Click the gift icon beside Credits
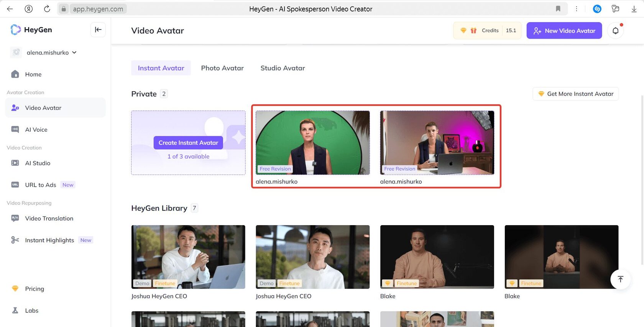644x327 pixels. pyautogui.click(x=473, y=31)
